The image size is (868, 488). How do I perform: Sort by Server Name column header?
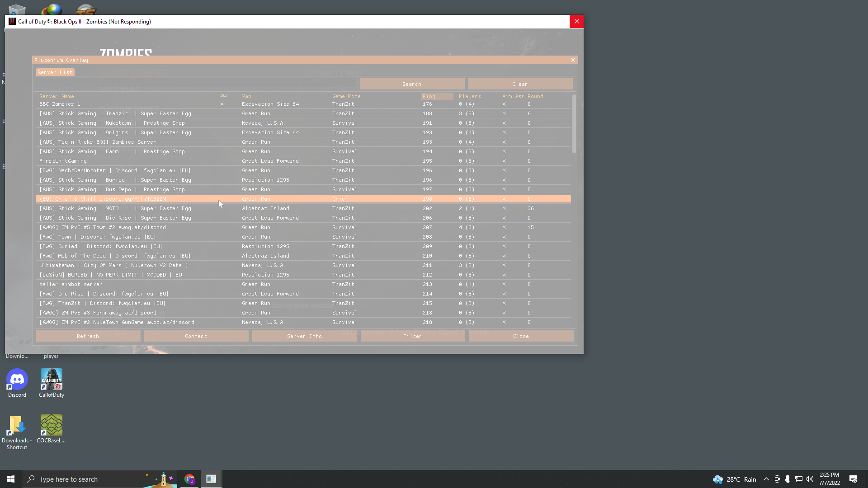[x=57, y=96]
